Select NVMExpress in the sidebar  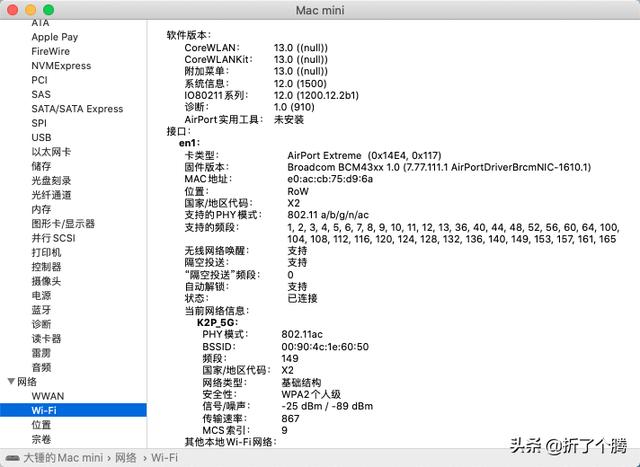(x=61, y=66)
